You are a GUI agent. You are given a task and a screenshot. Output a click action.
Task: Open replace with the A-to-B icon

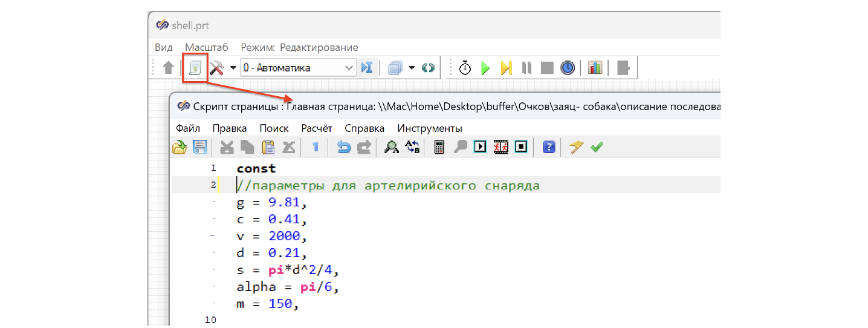[412, 147]
